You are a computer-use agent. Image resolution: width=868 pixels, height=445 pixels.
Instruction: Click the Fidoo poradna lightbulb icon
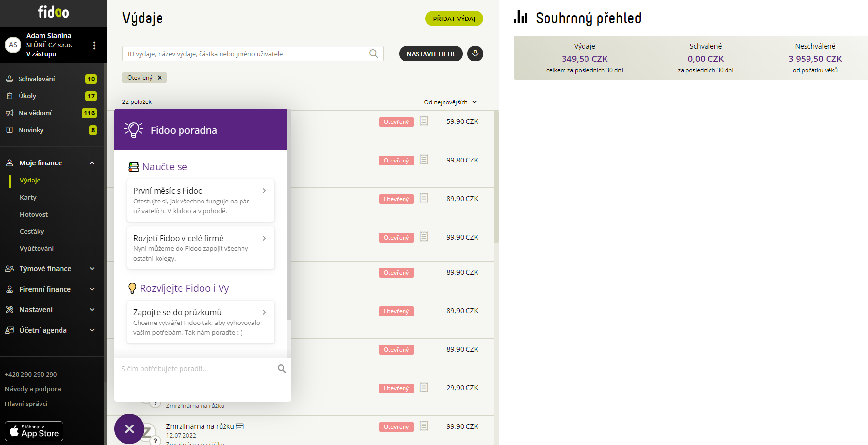(x=133, y=130)
